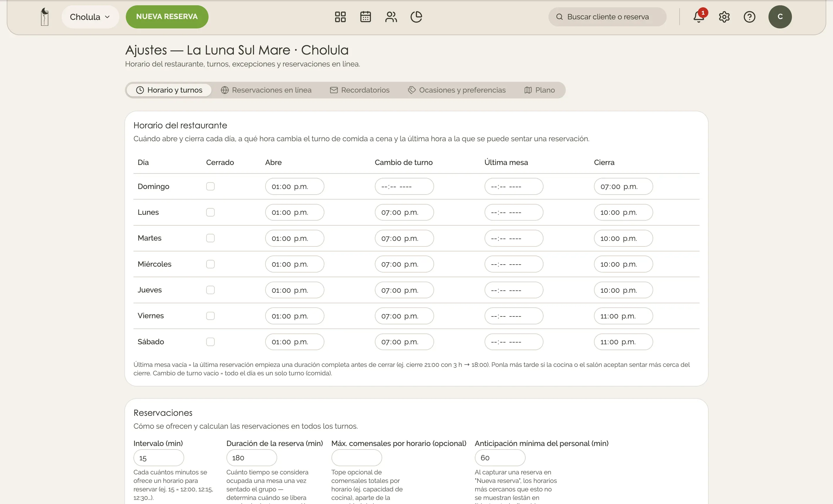Click the NUEVA RESERVA button
The width and height of the screenshot is (833, 504).
click(167, 16)
